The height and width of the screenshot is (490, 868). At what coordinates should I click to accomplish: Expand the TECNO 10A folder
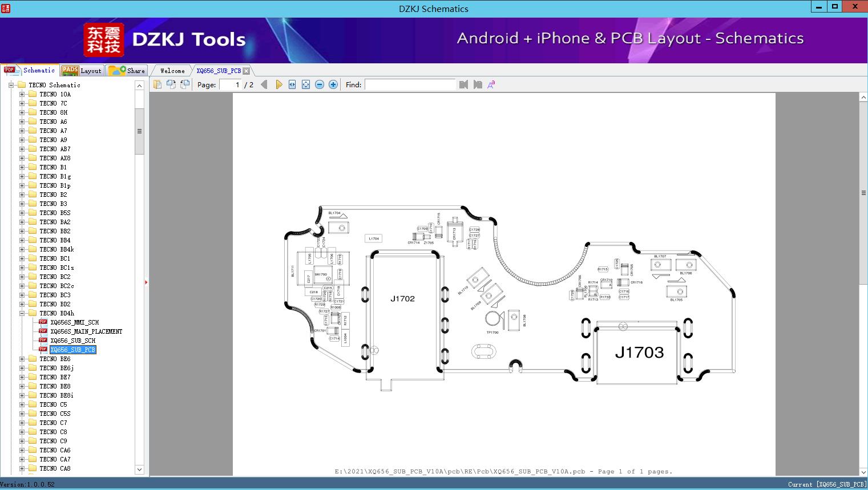pyautogui.click(x=22, y=94)
